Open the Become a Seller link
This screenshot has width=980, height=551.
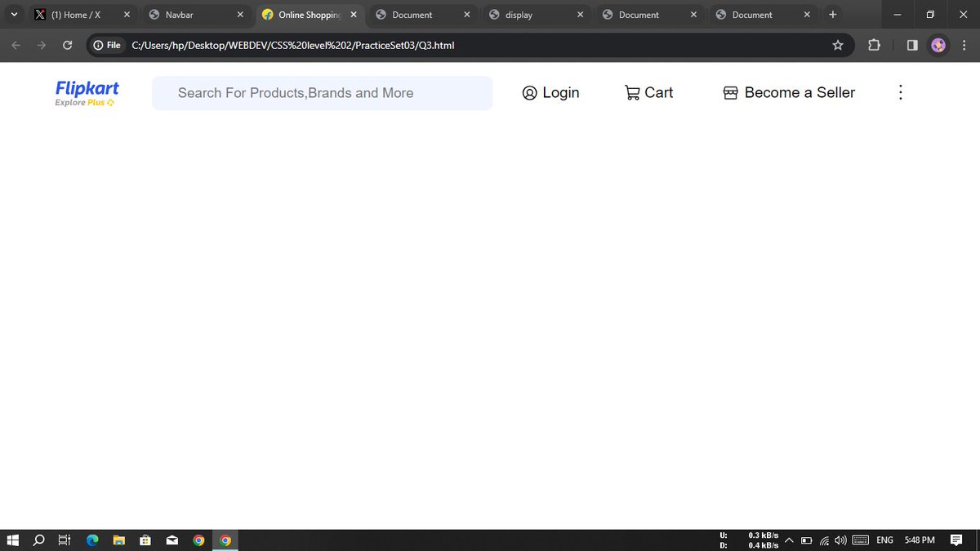[800, 93]
